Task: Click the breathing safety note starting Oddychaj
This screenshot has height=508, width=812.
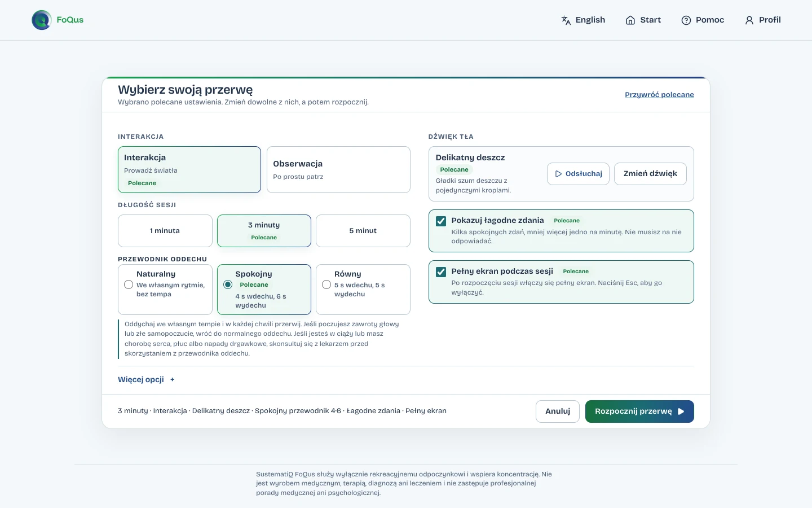Action: click(x=262, y=339)
